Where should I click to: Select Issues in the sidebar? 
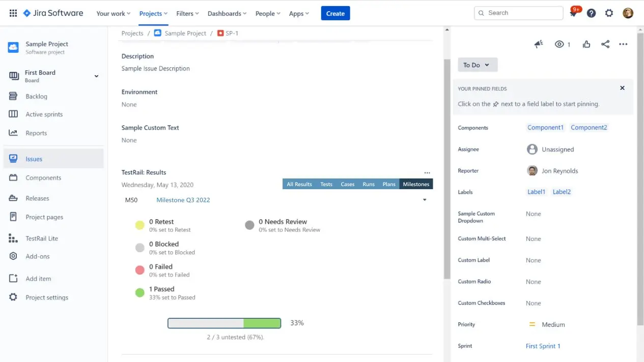pyautogui.click(x=53, y=159)
